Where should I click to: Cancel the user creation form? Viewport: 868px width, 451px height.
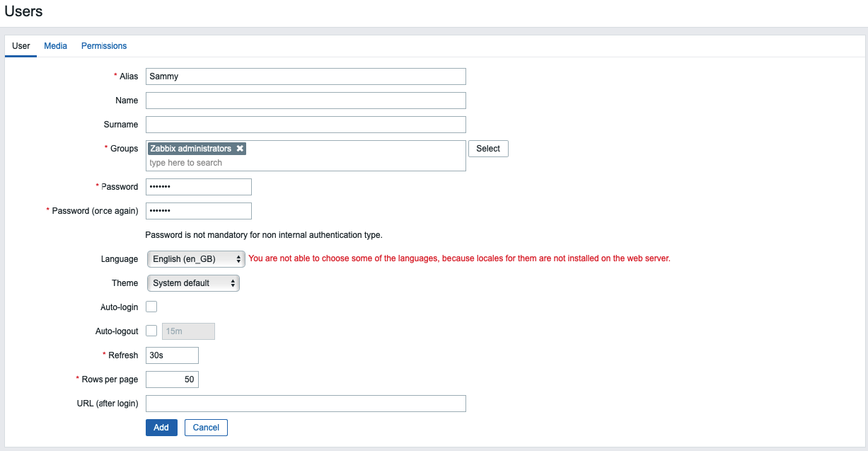[206, 428]
